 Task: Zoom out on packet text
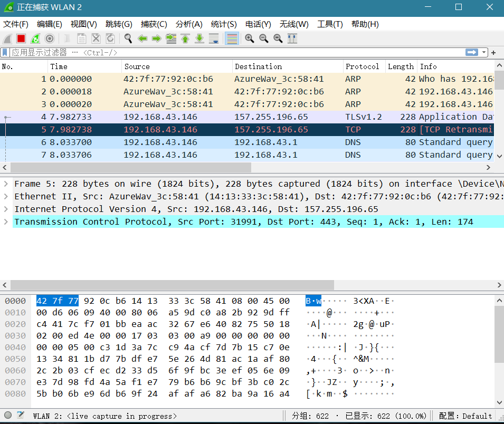pos(263,39)
